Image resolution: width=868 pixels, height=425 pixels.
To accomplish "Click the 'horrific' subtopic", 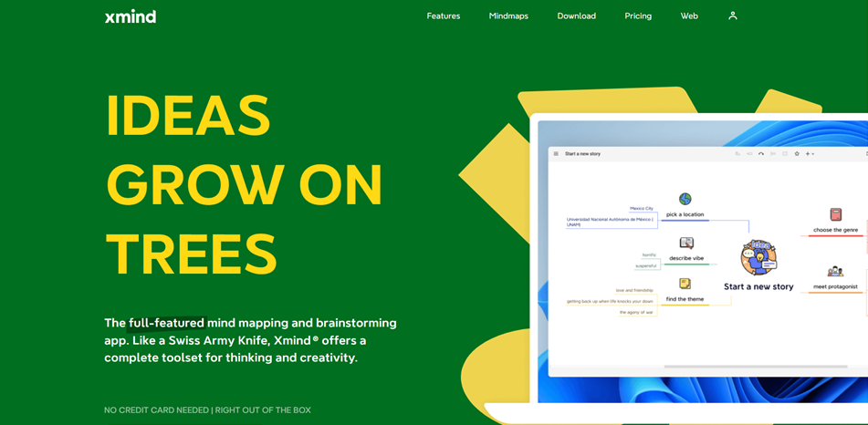I will click(x=649, y=255).
